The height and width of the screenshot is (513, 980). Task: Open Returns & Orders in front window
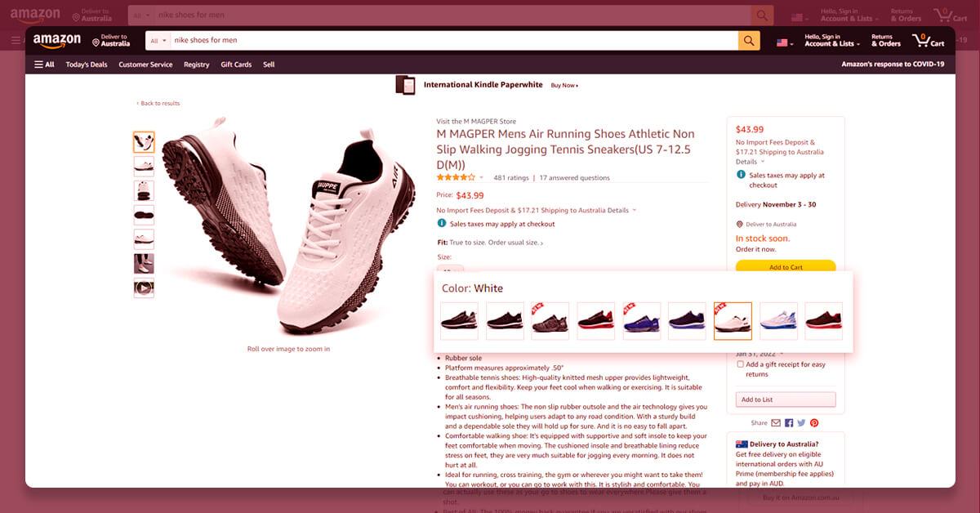886,40
